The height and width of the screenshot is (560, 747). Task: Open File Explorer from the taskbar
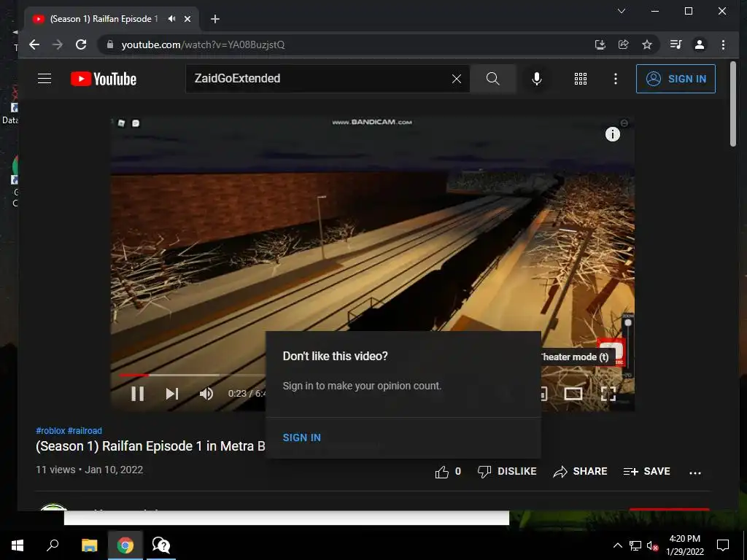pos(89,545)
